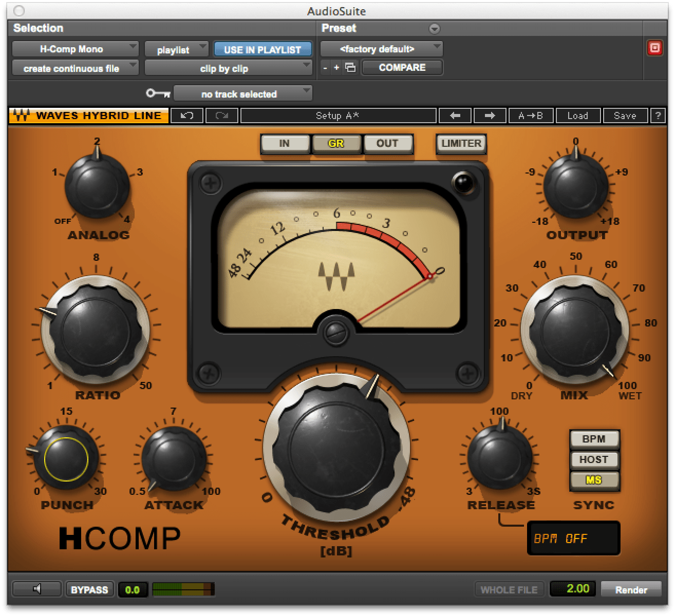This screenshot has height=616, width=675.
Task: Open help with the question mark icon
Action: tap(658, 115)
